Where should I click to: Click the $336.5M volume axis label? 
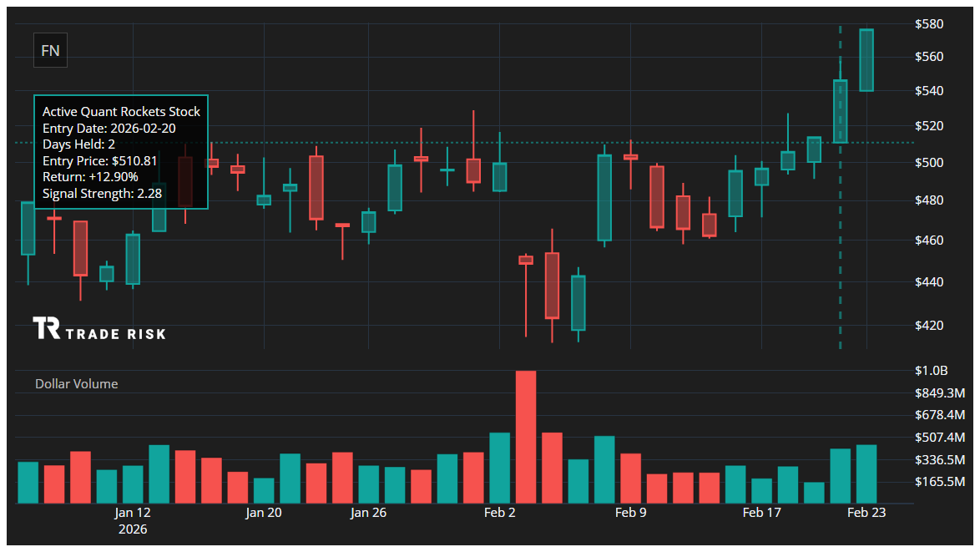(x=939, y=459)
